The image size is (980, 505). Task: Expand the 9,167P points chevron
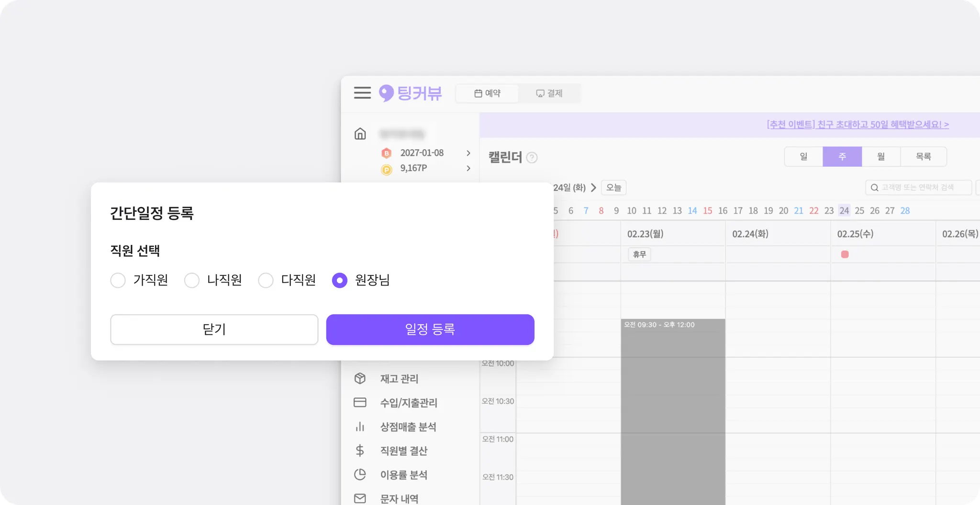coord(468,168)
